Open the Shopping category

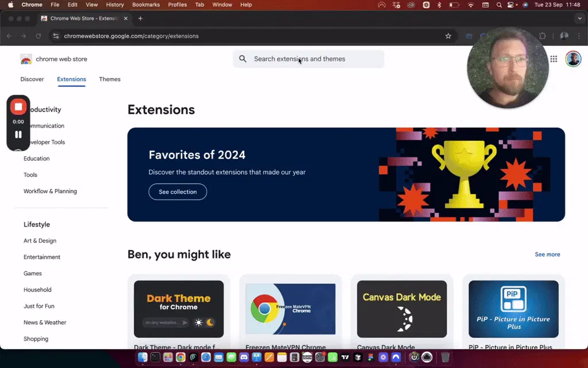tap(36, 339)
